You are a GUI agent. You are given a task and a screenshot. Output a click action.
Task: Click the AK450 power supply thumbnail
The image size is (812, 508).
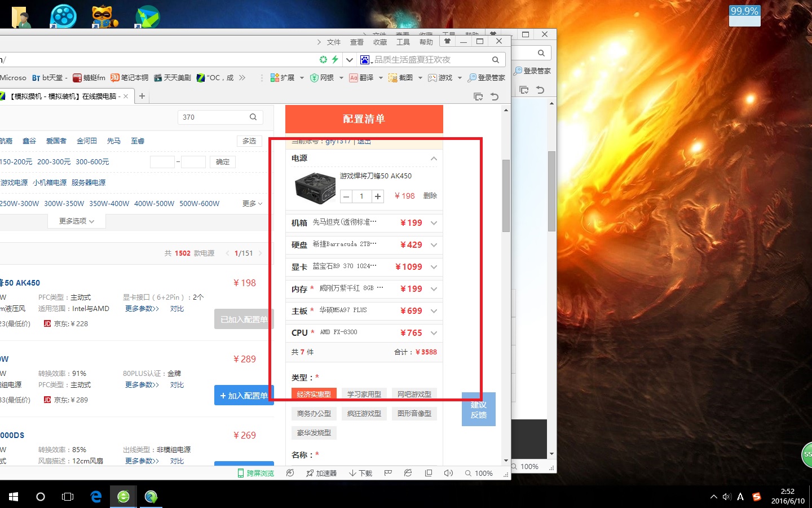coord(315,188)
